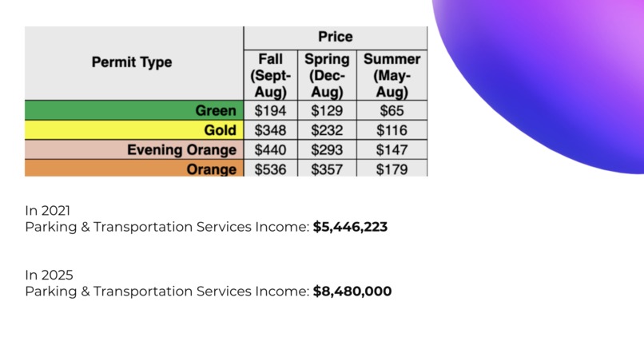
Task: Click the $65 Green summer price
Action: coord(392,110)
